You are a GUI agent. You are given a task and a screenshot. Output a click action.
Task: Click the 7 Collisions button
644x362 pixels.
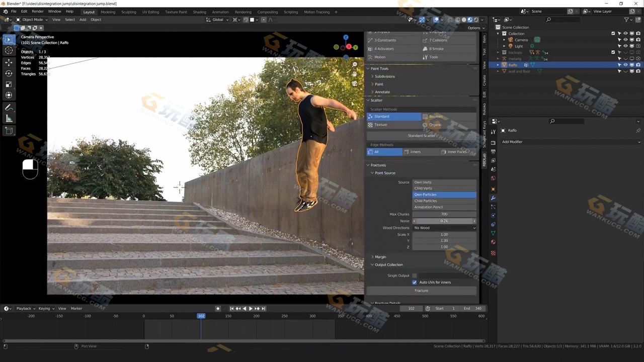pos(449,40)
